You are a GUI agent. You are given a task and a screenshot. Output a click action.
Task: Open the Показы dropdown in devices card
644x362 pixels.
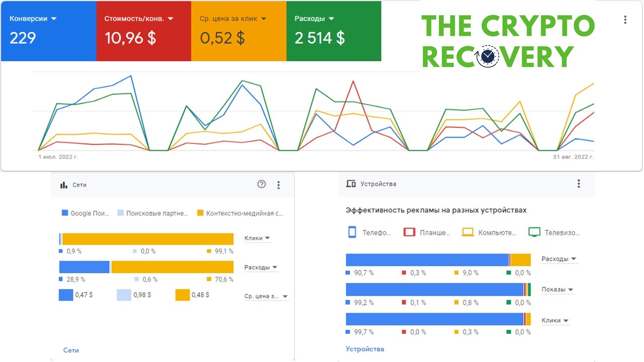558,290
